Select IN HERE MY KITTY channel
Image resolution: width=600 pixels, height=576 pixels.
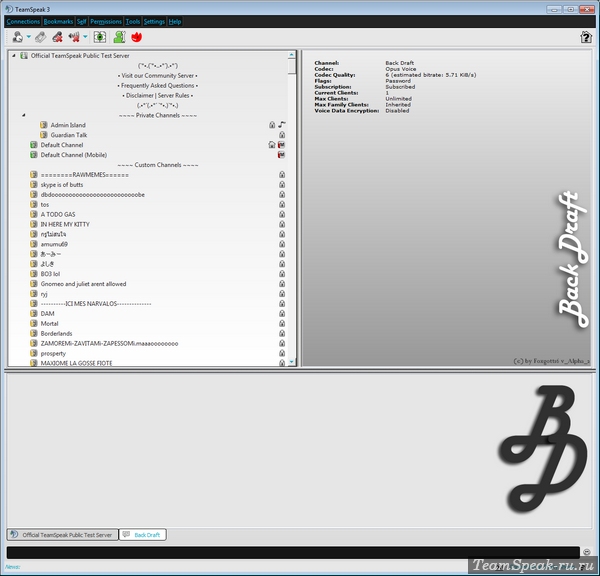pyautogui.click(x=65, y=224)
